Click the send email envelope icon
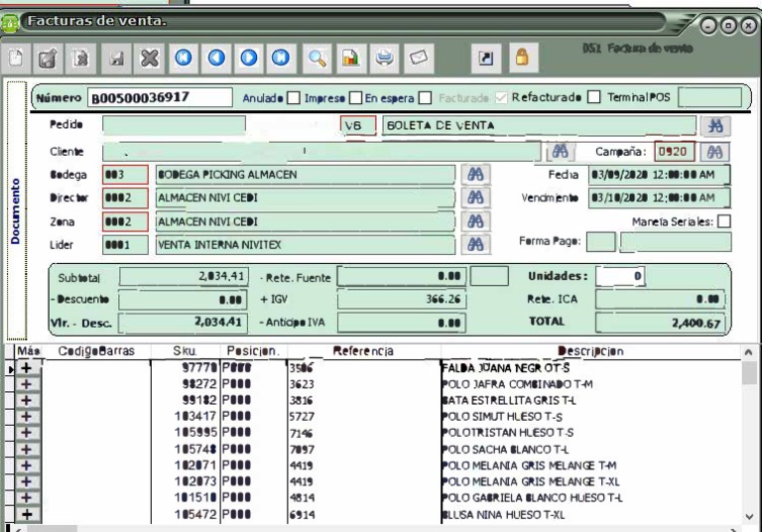The image size is (762, 532). (419, 58)
